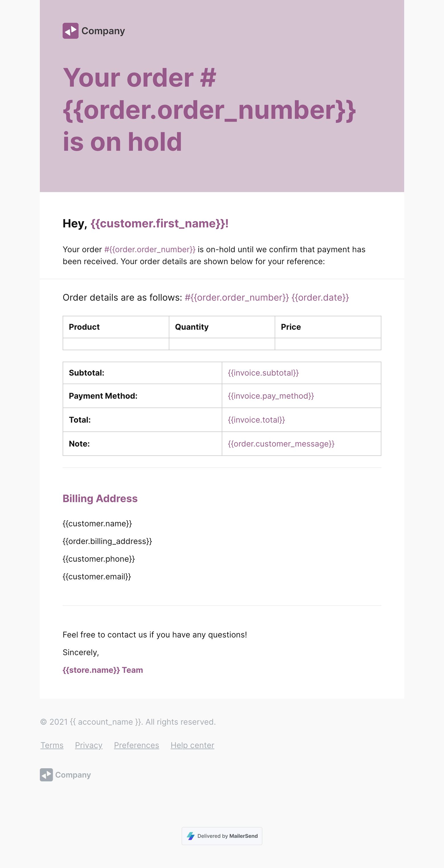Click the store.name Team signature
Screen dimensions: 444x868
coord(103,670)
